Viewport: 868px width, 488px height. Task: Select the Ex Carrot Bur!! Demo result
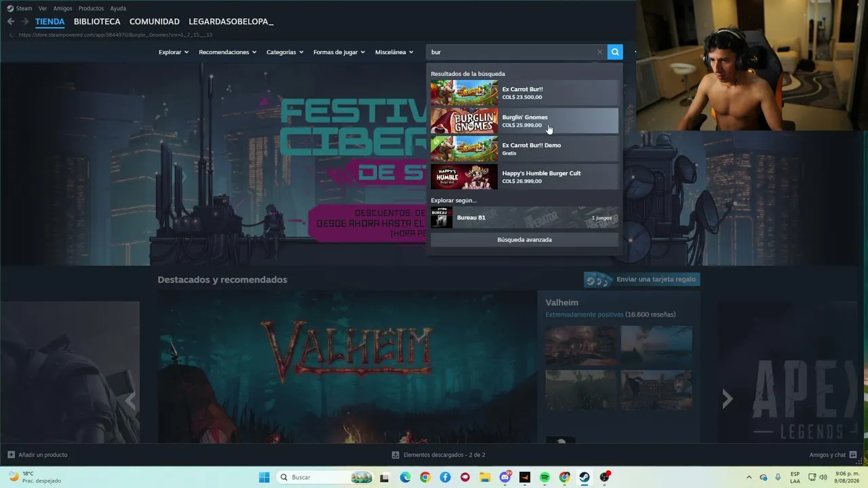[x=524, y=149]
